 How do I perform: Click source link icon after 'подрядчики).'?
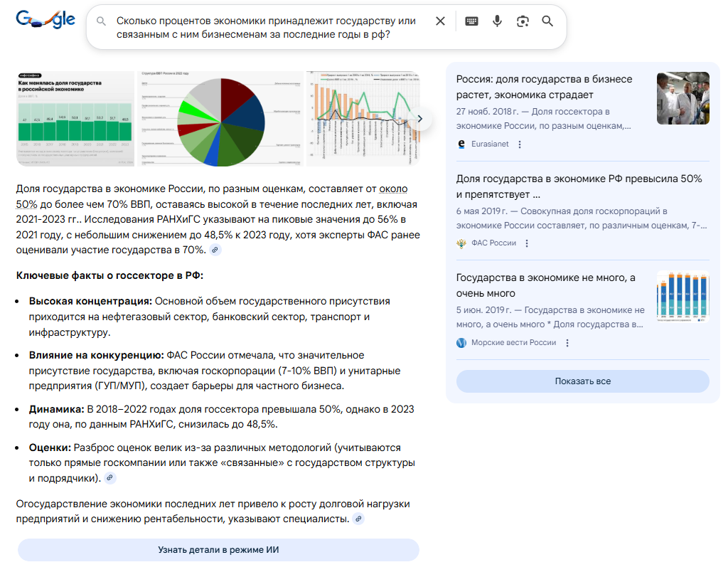tap(109, 477)
